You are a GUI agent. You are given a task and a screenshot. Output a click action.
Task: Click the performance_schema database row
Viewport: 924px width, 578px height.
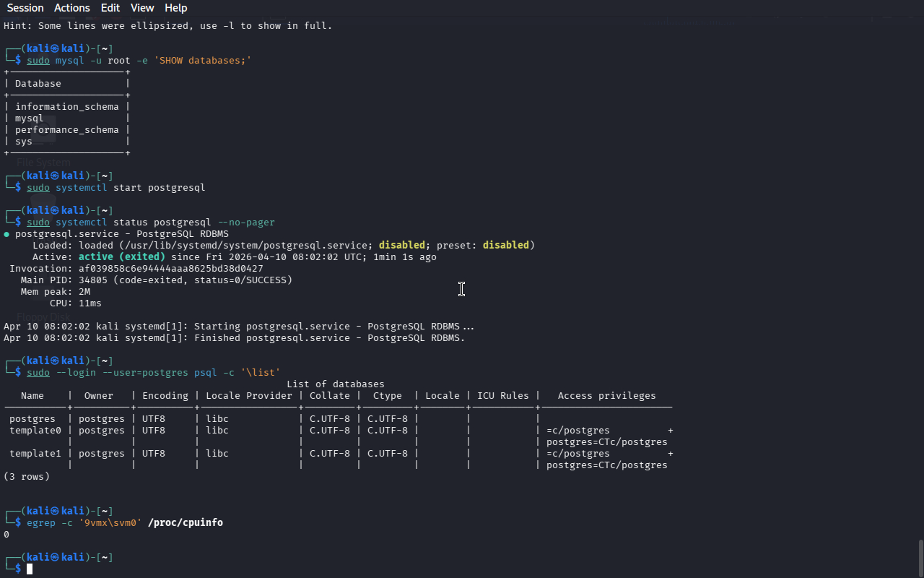66,130
